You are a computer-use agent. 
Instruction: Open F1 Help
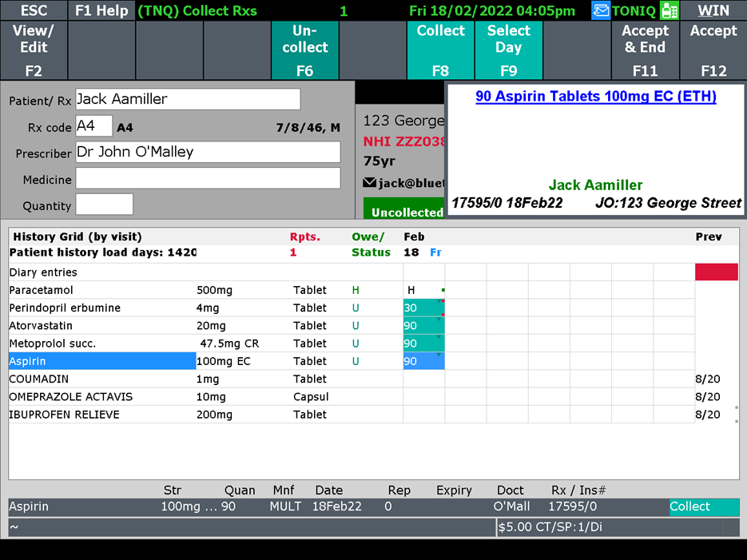coord(101,11)
